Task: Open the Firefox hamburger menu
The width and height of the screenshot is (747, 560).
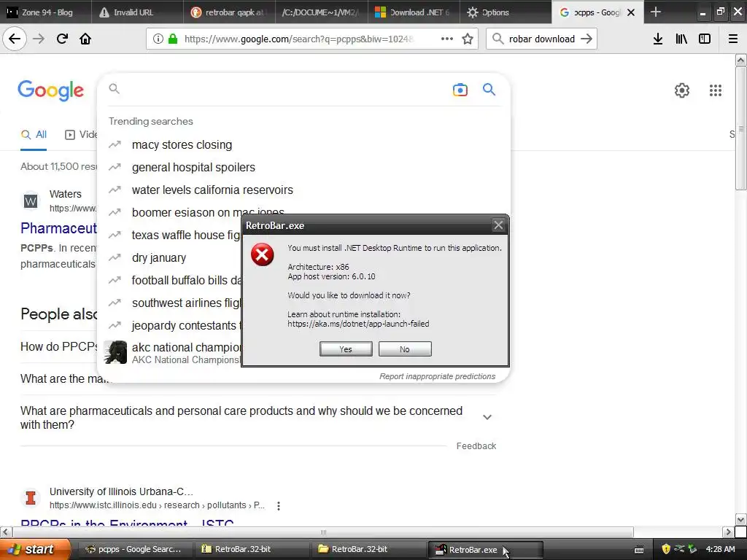Action: point(733,39)
